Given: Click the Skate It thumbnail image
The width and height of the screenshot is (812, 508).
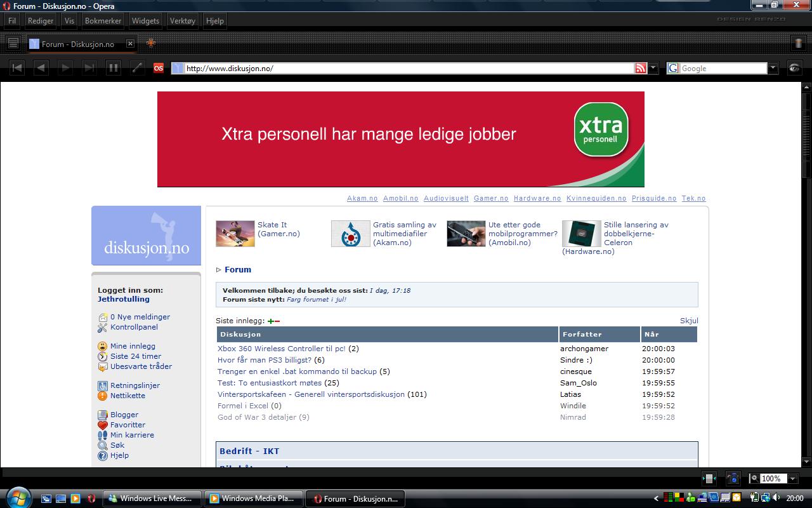Looking at the screenshot, I should coord(235,234).
